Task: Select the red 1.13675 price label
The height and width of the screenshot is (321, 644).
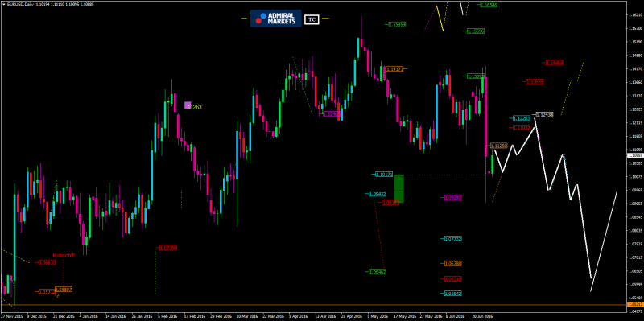Action: pyautogui.click(x=535, y=82)
